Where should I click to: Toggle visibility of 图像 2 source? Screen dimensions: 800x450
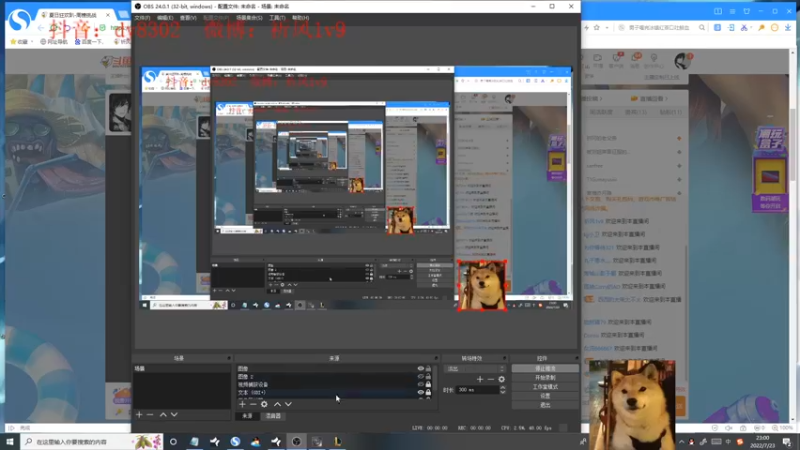[420, 377]
